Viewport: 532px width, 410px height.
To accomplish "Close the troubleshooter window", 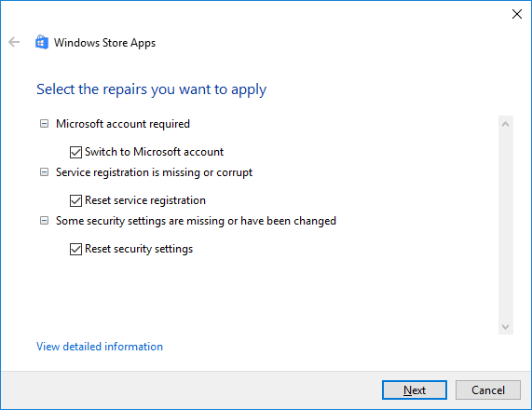I will (x=517, y=14).
